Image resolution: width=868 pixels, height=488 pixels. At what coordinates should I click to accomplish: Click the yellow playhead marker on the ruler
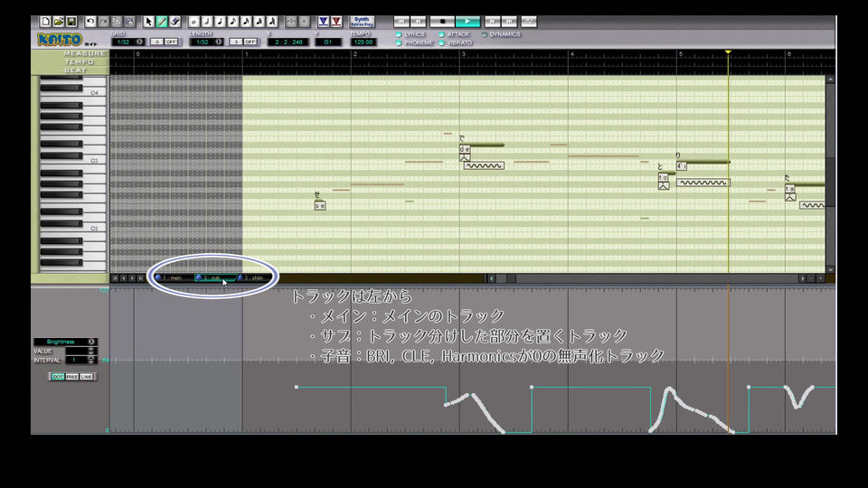pyautogui.click(x=728, y=52)
